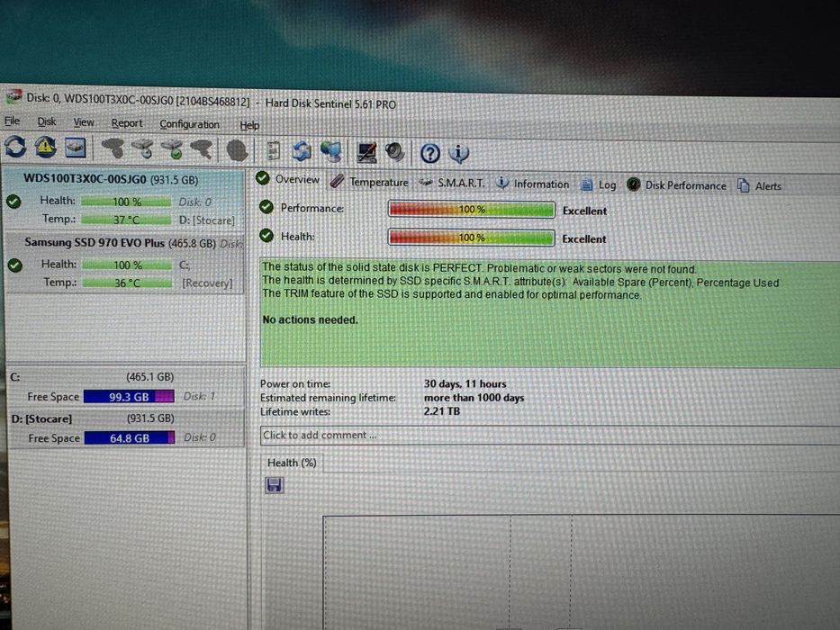This screenshot has height=630, width=840.
Task: Click the Hard Disk Sentinel title bar icon
Action: (14, 97)
